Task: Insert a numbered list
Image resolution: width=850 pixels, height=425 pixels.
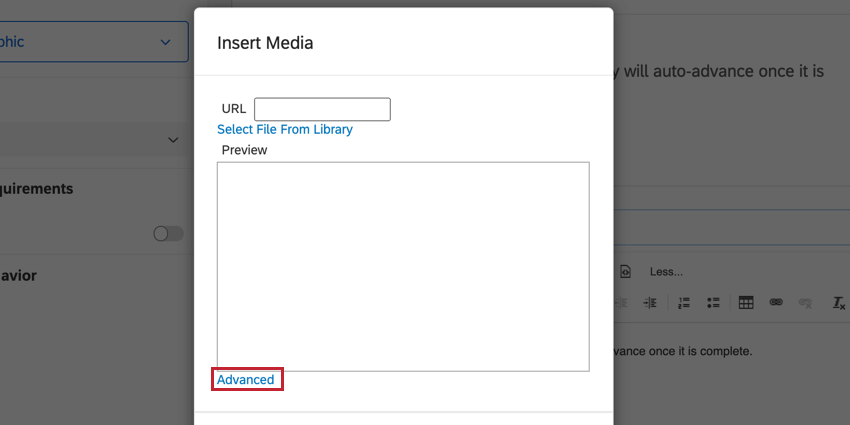Action: pos(684,303)
